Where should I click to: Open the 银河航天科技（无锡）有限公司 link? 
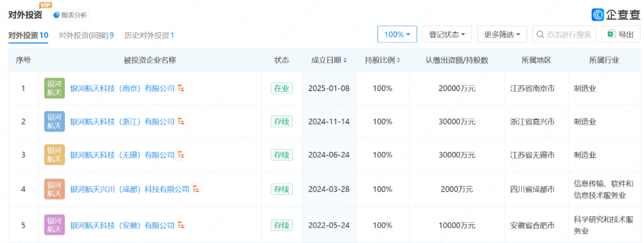[x=122, y=155]
